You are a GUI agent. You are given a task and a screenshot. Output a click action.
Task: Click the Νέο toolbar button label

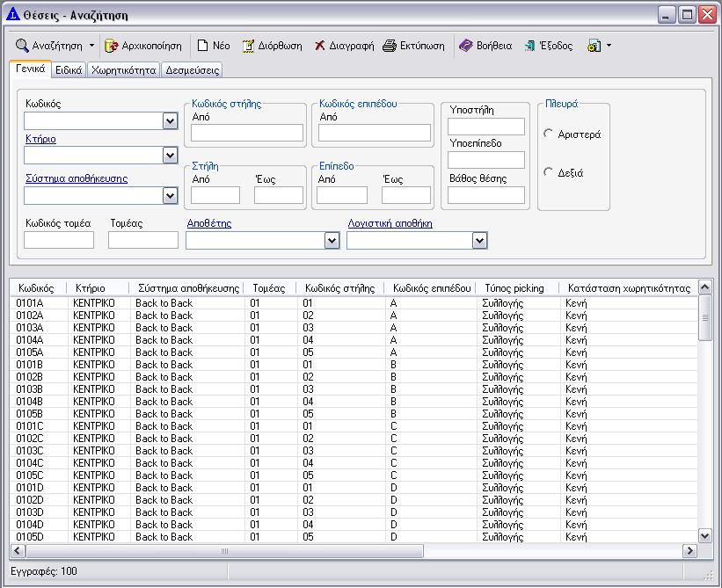point(221,46)
